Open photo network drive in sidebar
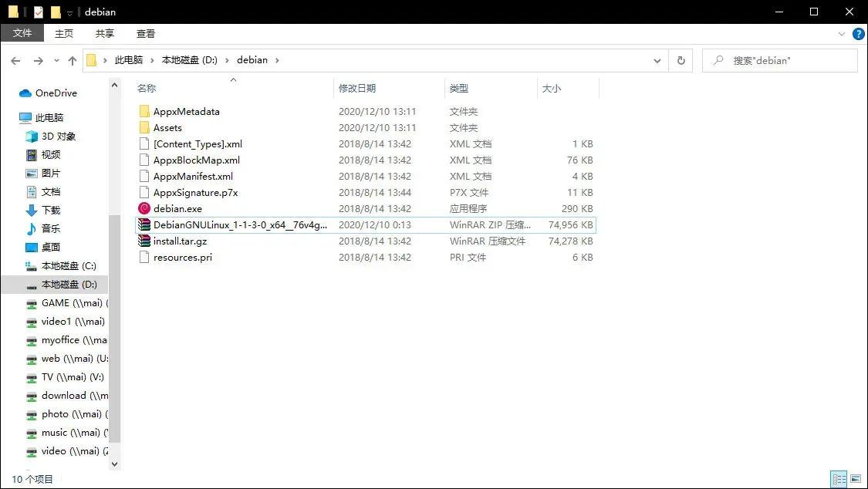Screen dimensions: 868x489 (67, 414)
